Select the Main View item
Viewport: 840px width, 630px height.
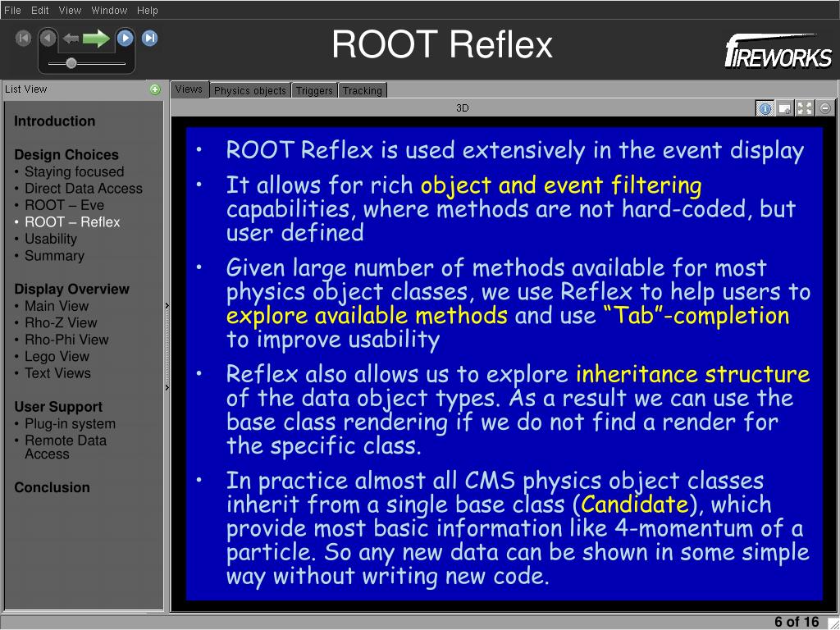57,306
